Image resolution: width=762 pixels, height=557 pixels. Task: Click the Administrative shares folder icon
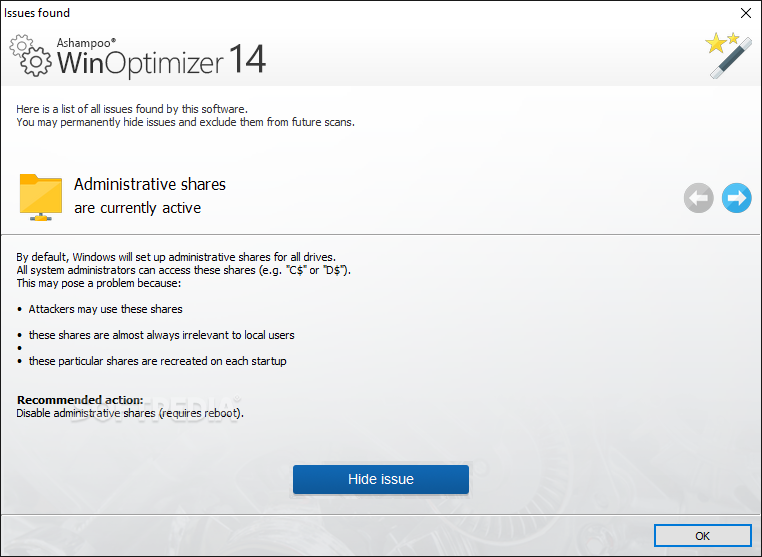pyautogui.click(x=41, y=197)
